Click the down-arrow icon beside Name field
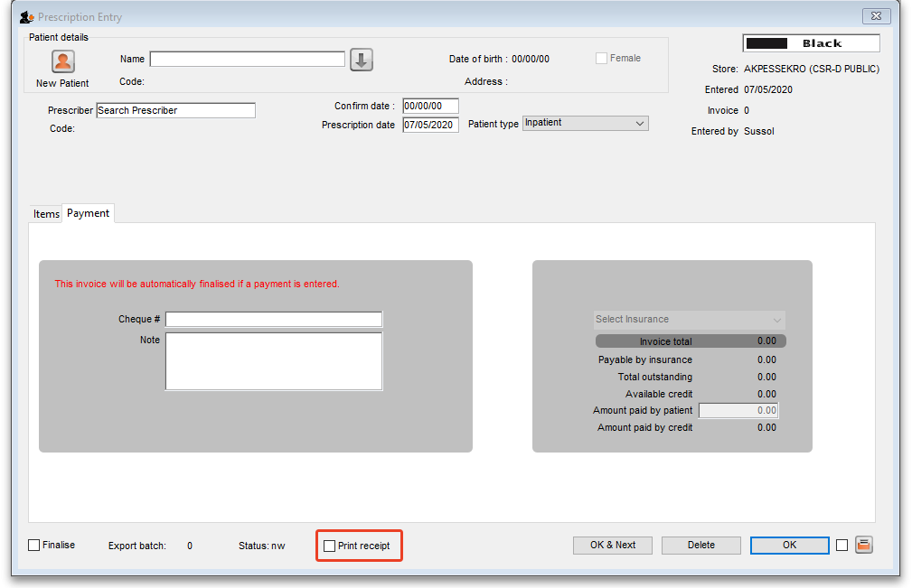Screen dimensions: 912x588 [x=362, y=60]
